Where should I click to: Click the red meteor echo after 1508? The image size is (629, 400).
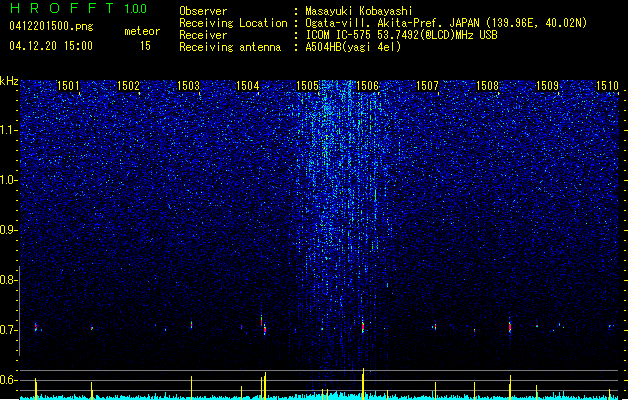click(x=510, y=326)
